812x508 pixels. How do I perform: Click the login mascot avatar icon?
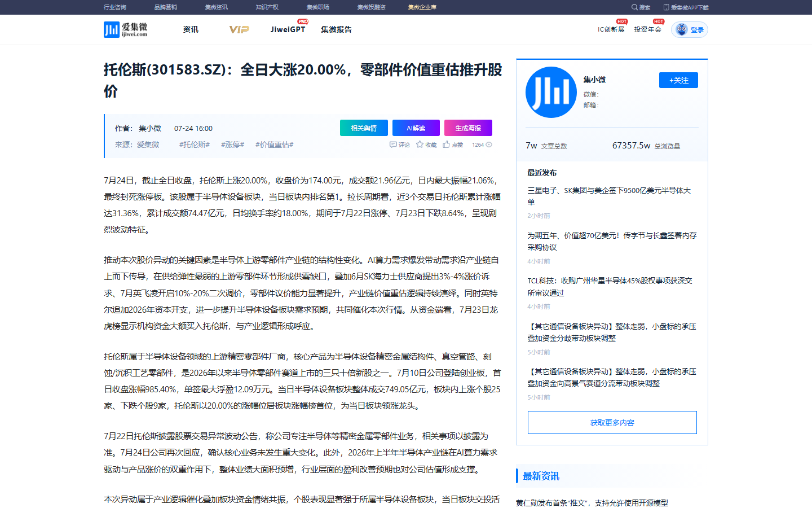click(x=682, y=29)
